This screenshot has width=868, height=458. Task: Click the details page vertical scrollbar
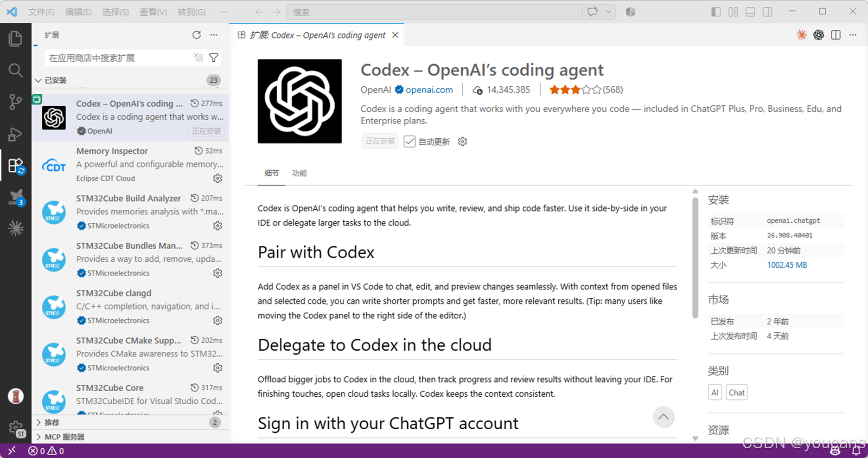695,258
